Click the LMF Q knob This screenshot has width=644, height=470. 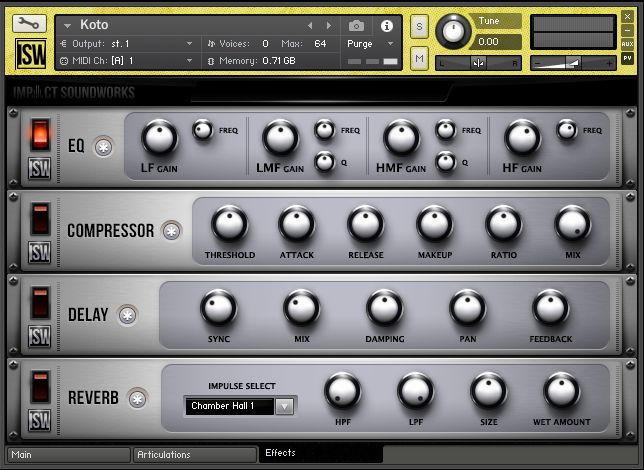tap(324, 162)
